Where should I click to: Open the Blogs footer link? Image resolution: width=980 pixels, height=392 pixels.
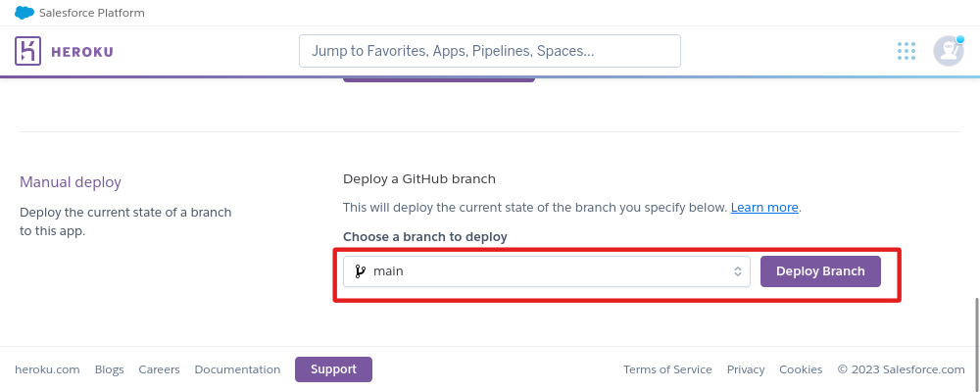(110, 369)
